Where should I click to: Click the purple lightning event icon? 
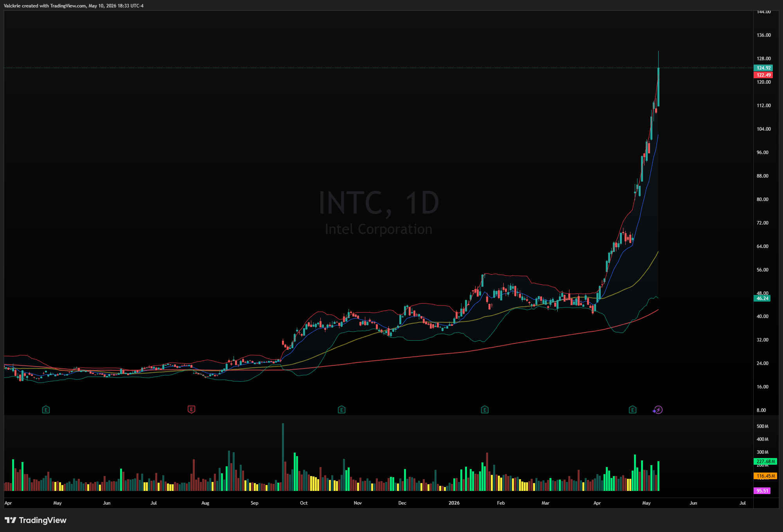coord(658,410)
